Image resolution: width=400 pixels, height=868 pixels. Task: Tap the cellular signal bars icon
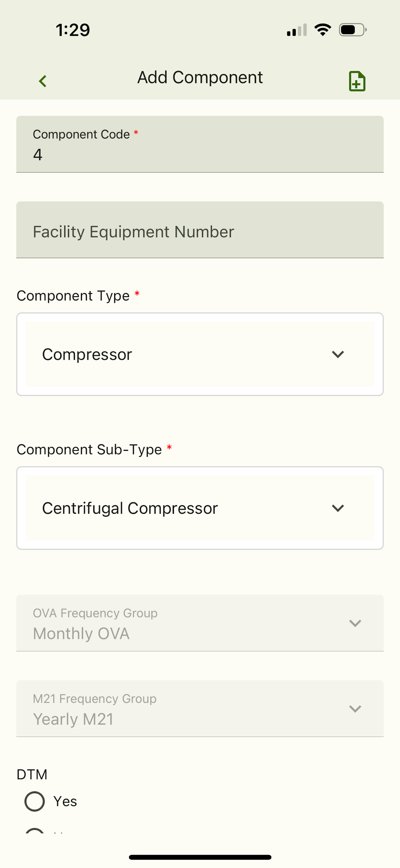click(297, 30)
